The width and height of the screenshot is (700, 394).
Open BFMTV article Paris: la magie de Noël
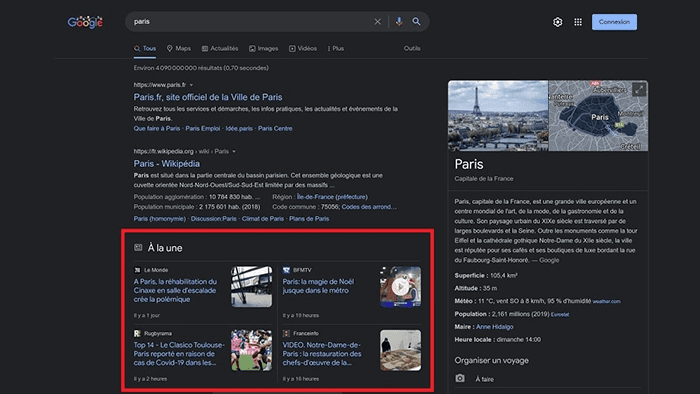(318, 286)
